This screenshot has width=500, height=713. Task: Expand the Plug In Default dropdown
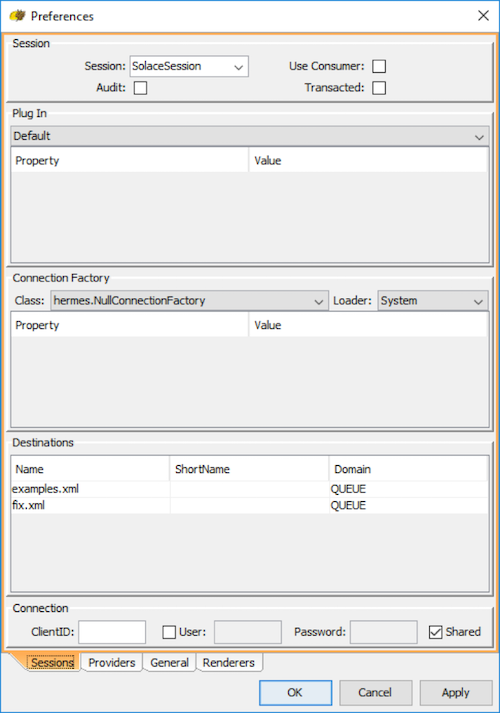[250, 136]
